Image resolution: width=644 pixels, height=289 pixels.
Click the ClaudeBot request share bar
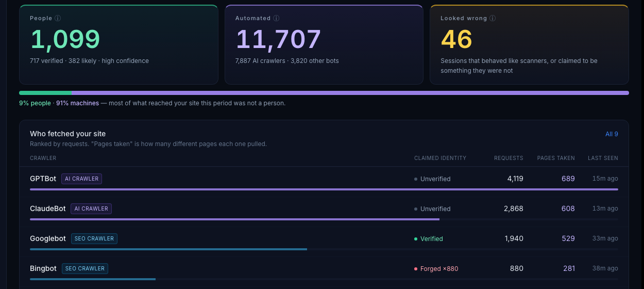[x=324, y=219]
